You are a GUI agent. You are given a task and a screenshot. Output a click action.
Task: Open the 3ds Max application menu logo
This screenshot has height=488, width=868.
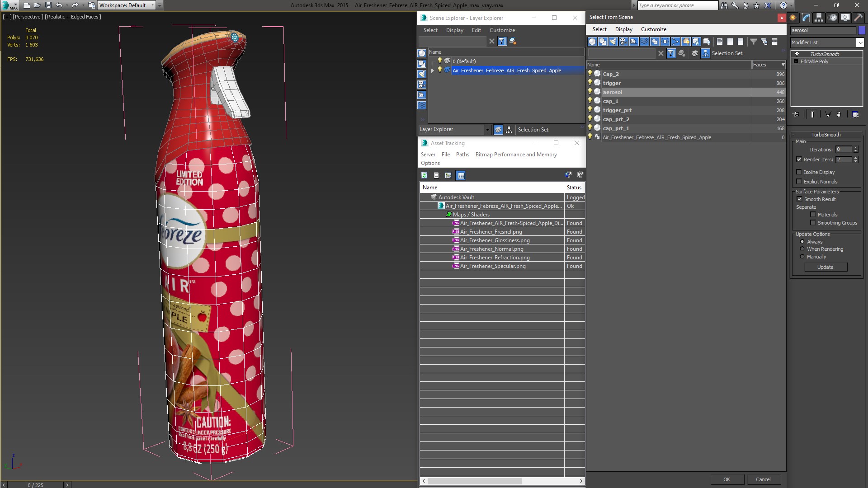9,5
